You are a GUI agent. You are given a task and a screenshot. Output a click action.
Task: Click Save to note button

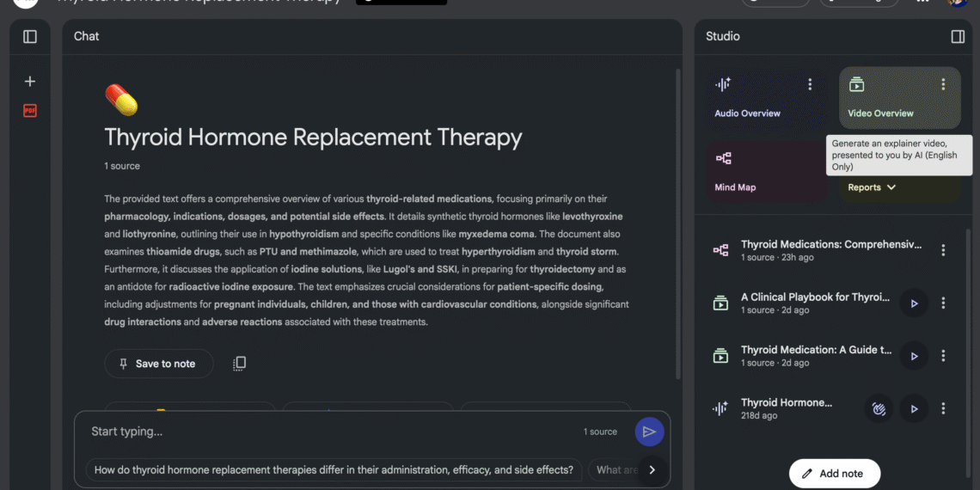[158, 364]
